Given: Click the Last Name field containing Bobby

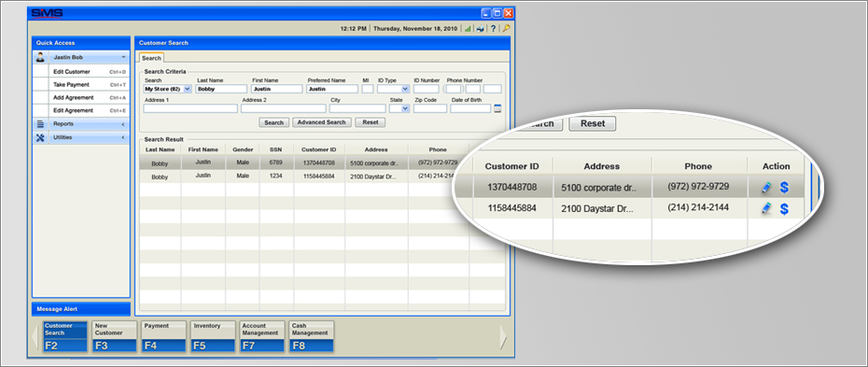Looking at the screenshot, I should click(221, 89).
